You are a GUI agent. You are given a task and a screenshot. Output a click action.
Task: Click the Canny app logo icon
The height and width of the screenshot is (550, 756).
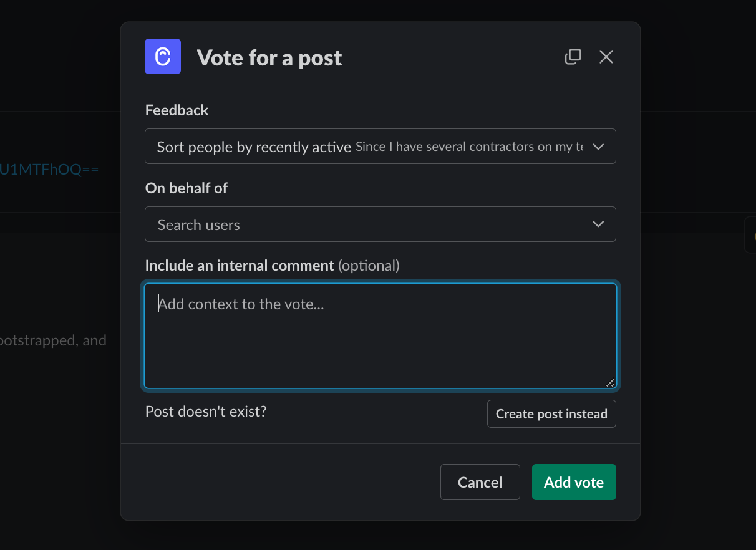coord(163,57)
